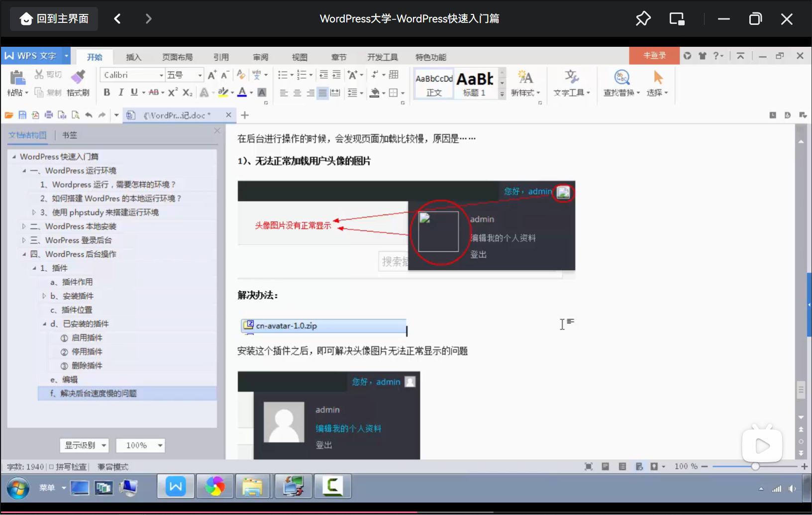812x515 pixels.
Task: Click the New Style icon
Action: (x=525, y=77)
